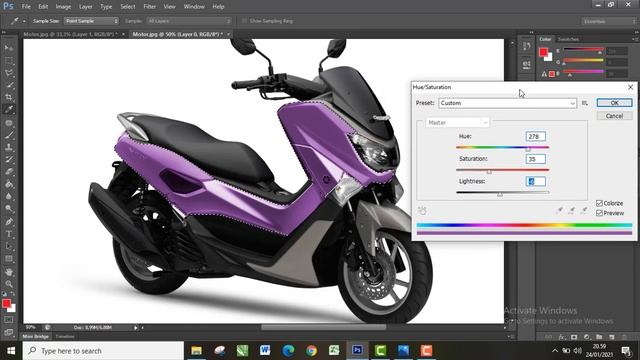Select the Magic Wand tool
The image size is (640, 360).
click(9, 85)
